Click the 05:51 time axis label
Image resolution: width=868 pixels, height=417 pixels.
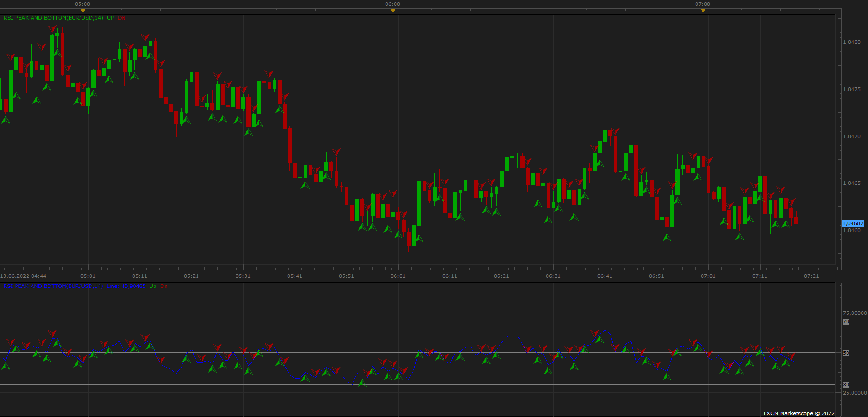(x=347, y=276)
